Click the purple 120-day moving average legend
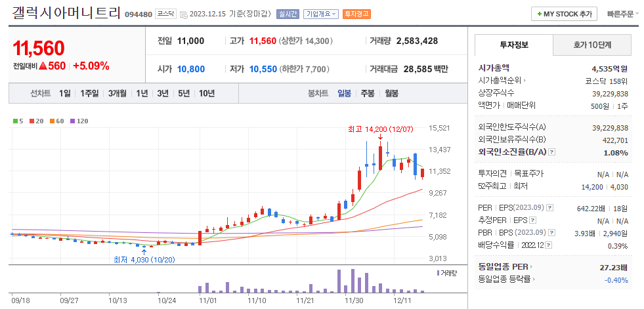 [79, 121]
